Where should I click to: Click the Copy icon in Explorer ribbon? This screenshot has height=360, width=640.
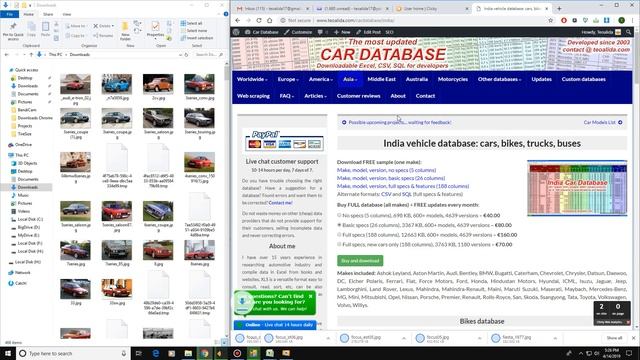[31, 30]
